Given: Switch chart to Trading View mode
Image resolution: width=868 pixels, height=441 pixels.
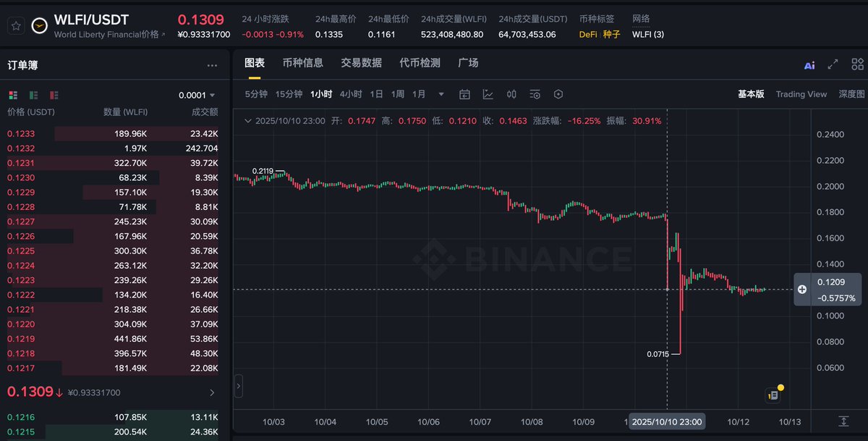Looking at the screenshot, I should [x=801, y=94].
